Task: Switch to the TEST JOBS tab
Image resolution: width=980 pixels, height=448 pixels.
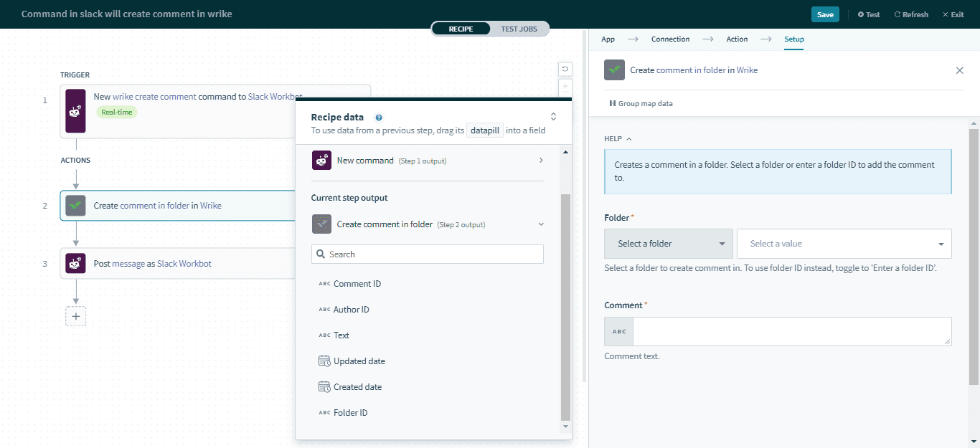Action: (519, 29)
